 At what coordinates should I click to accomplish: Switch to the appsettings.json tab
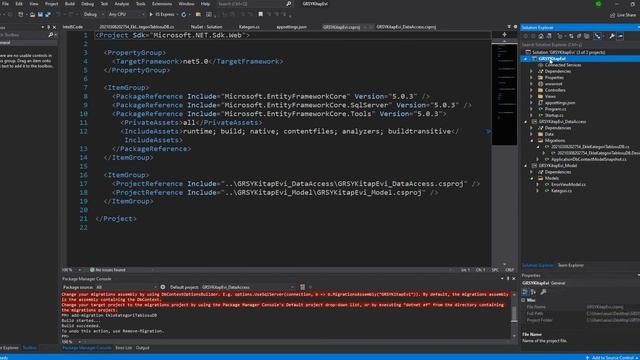291,27
